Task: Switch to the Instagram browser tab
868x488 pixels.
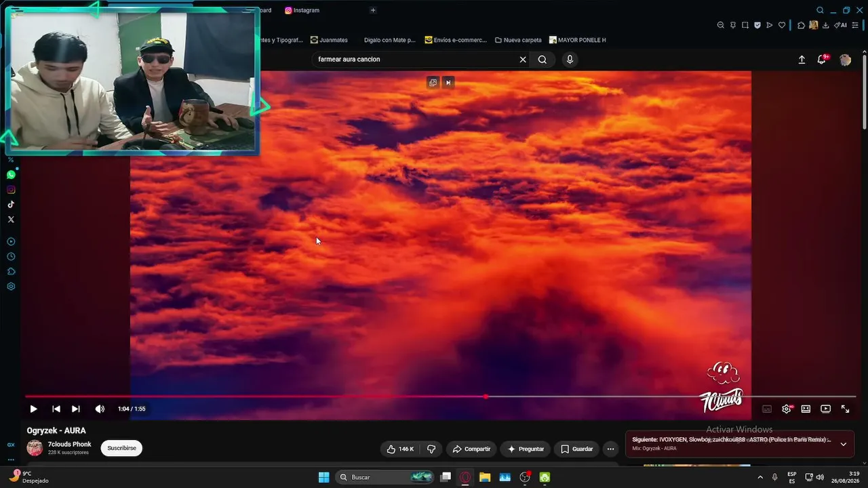Action: point(302,10)
